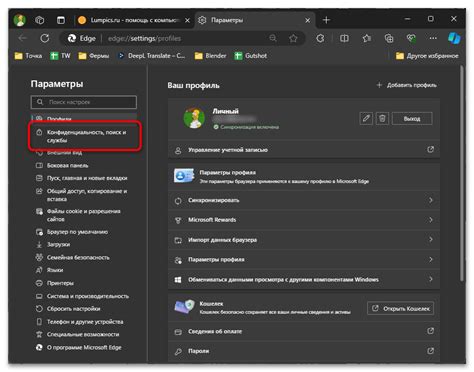474x372 pixels.
Task: Open Browser essentials heart icon
Action: tap(411, 39)
